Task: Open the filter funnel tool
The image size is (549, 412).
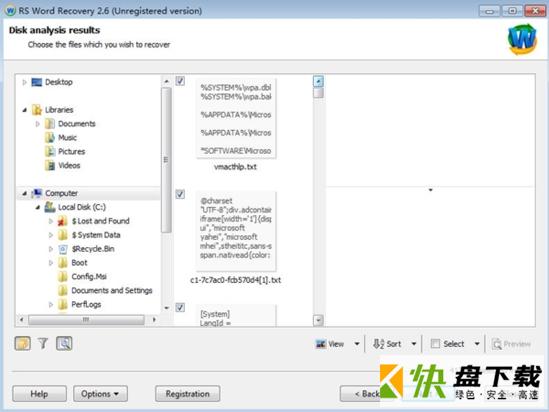Action: click(x=43, y=343)
